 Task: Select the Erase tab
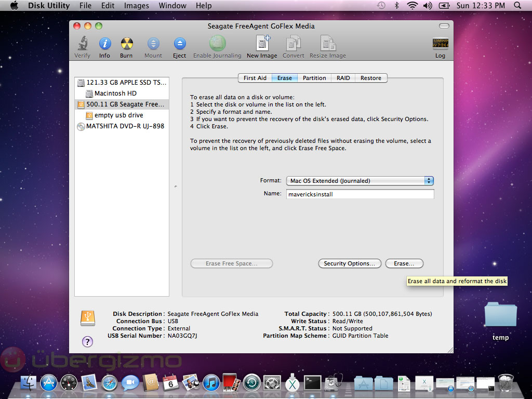point(284,78)
